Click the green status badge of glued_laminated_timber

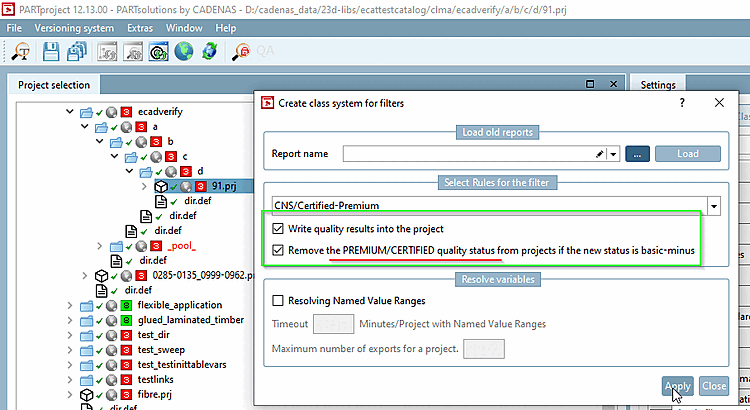(x=126, y=320)
